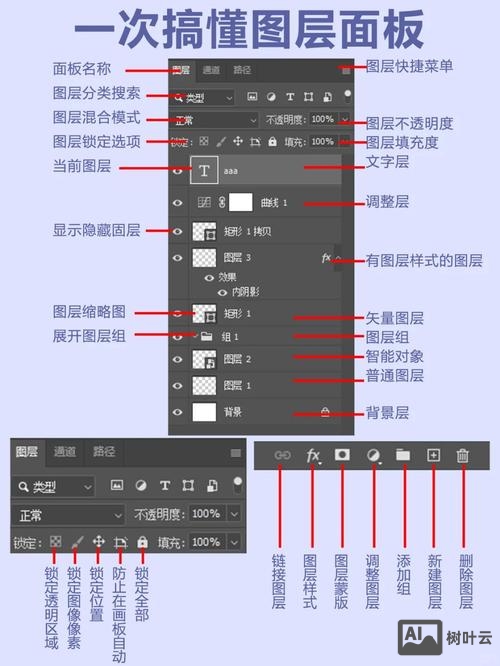
Task: Add a new group with the folder icon
Action: click(403, 455)
